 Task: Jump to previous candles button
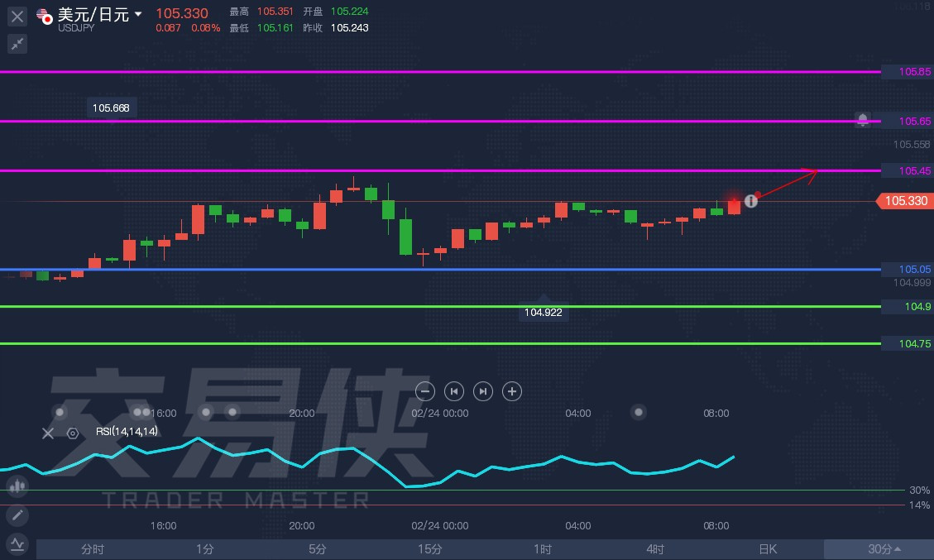[x=454, y=391]
